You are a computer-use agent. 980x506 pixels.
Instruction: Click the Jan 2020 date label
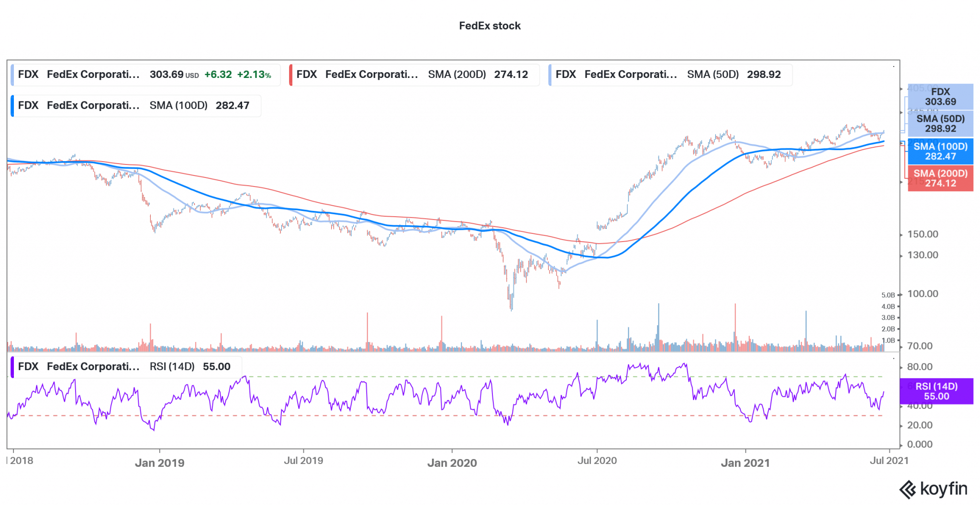pos(452,463)
